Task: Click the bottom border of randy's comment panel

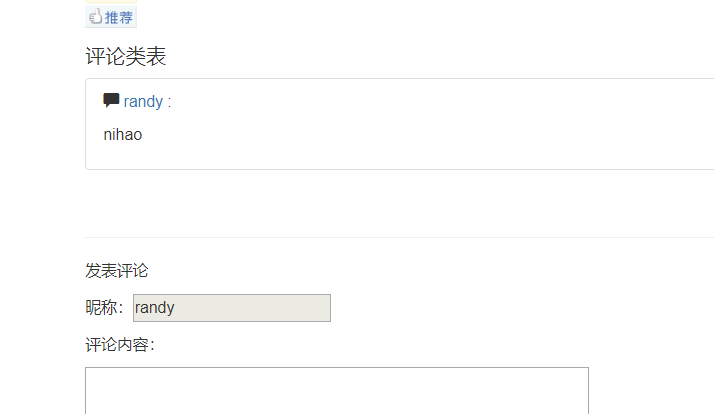Action: (400, 169)
